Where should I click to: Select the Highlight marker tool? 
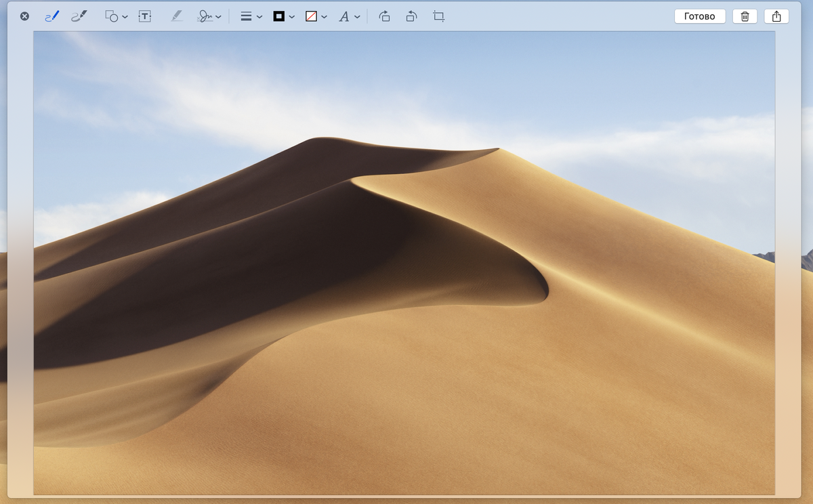pos(177,16)
